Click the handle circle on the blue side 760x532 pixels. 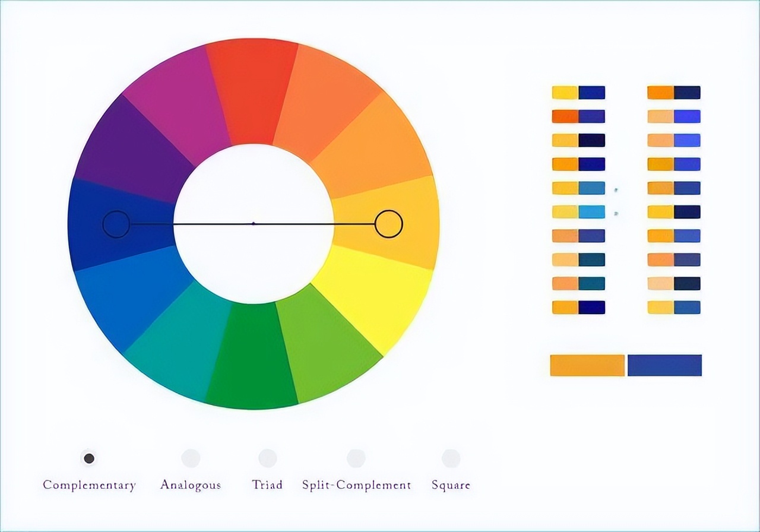[x=117, y=224]
